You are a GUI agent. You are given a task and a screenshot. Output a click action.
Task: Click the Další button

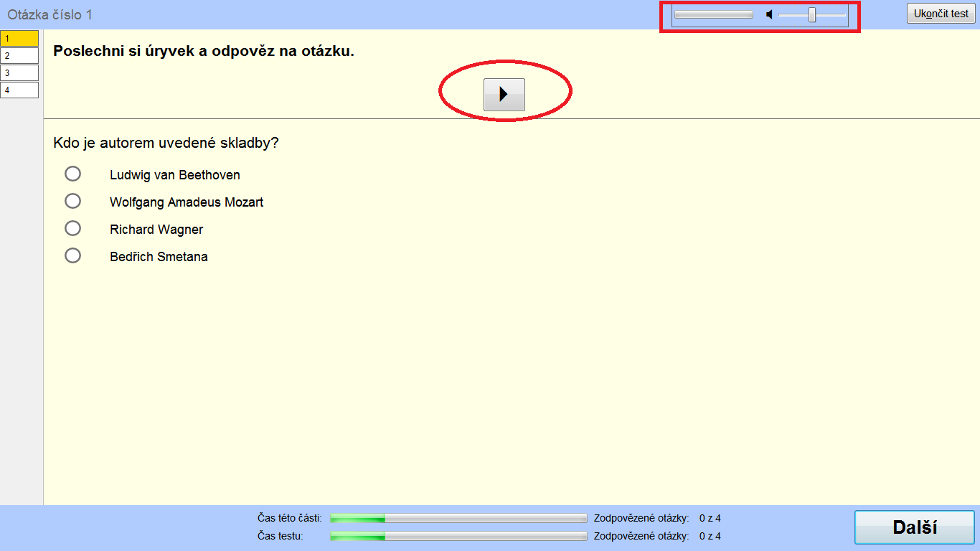click(915, 527)
